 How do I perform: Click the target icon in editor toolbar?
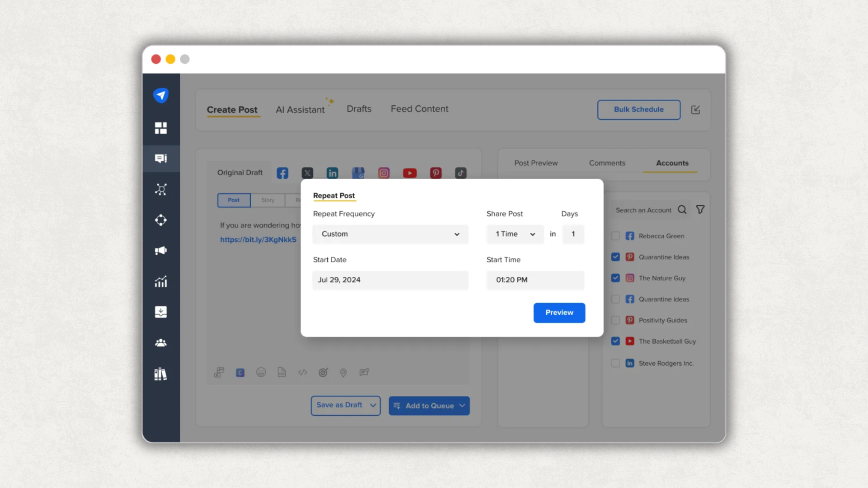point(323,372)
